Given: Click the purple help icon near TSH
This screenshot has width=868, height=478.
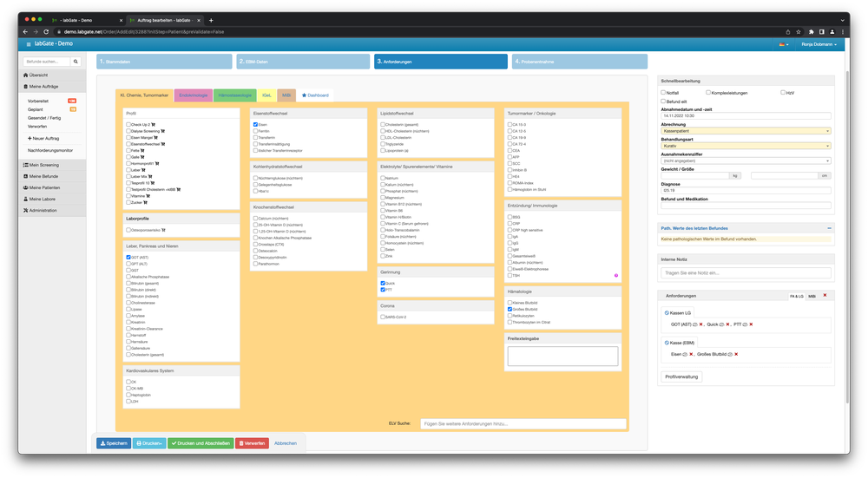Looking at the screenshot, I should click(x=616, y=275).
